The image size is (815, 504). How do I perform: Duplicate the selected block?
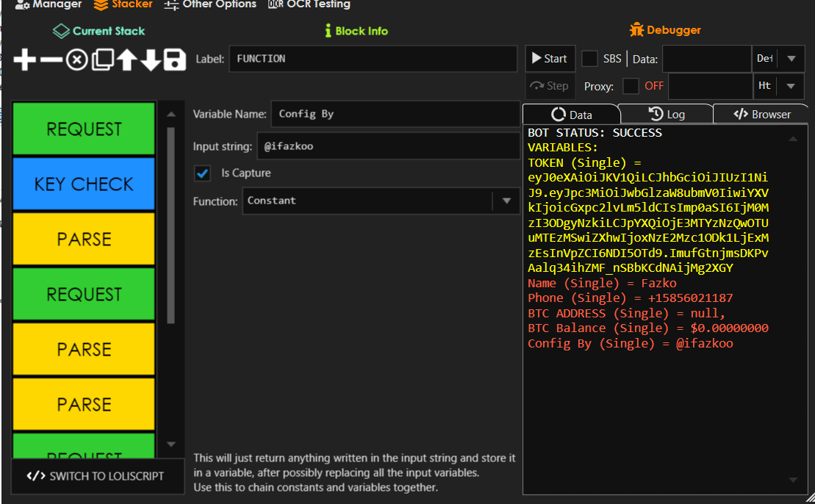101,60
